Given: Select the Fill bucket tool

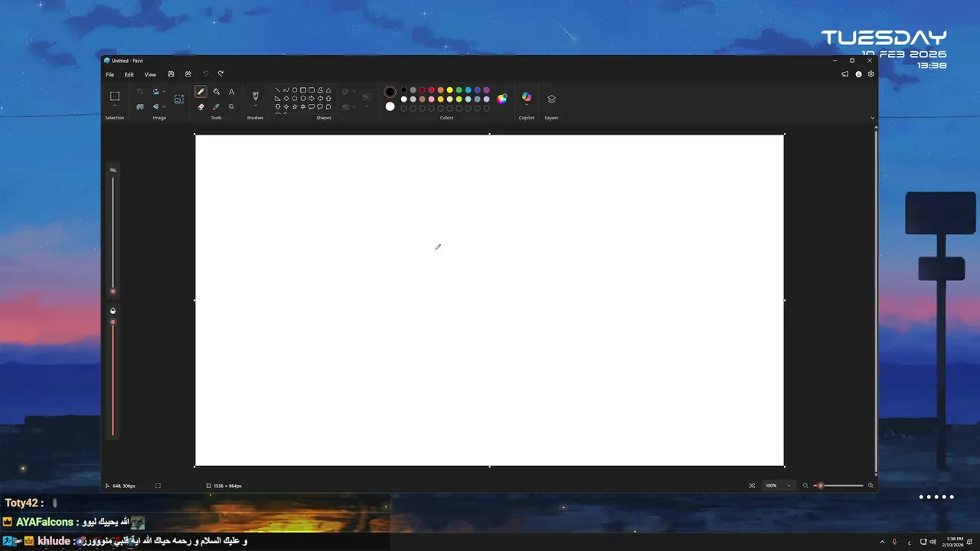Looking at the screenshot, I should [x=216, y=92].
